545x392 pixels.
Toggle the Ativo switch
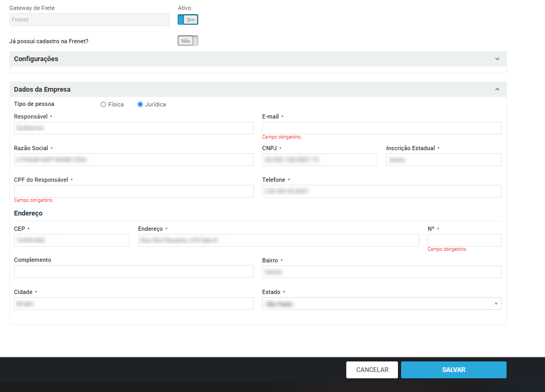tap(188, 19)
